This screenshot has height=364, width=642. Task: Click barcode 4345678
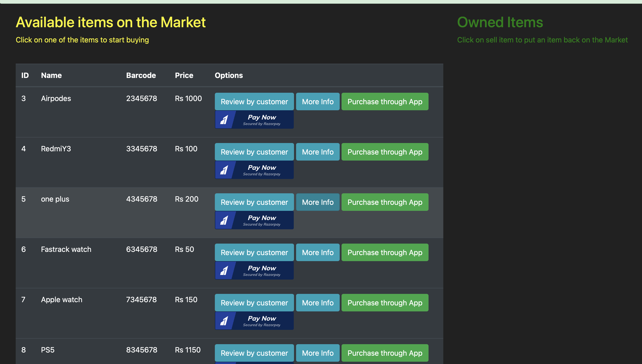(x=141, y=199)
